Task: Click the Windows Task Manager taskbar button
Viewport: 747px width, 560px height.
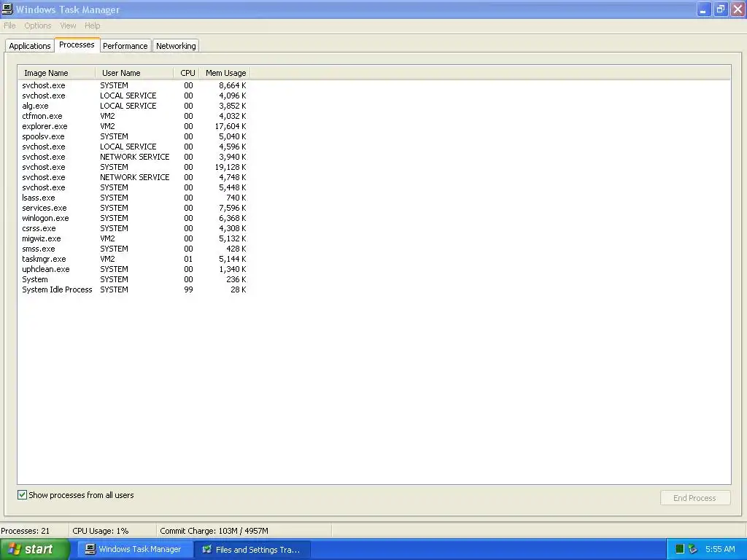Action: tap(134, 550)
